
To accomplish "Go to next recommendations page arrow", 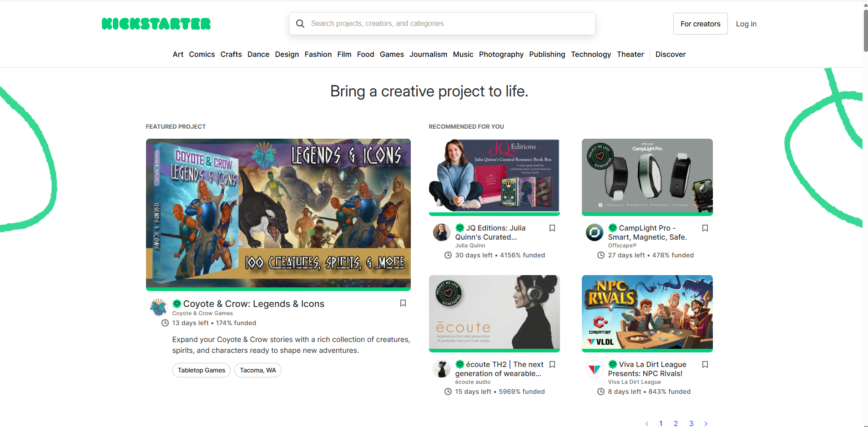I will point(706,423).
